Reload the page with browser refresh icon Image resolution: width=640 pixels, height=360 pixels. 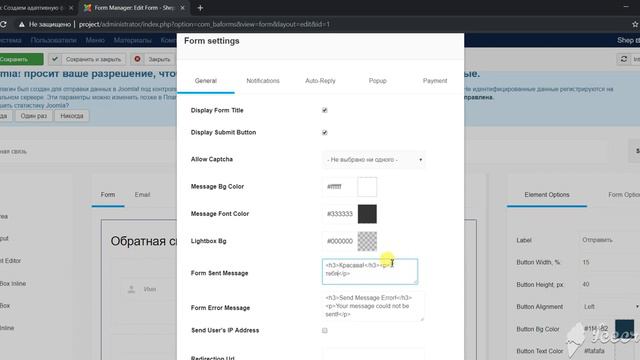point(3,24)
